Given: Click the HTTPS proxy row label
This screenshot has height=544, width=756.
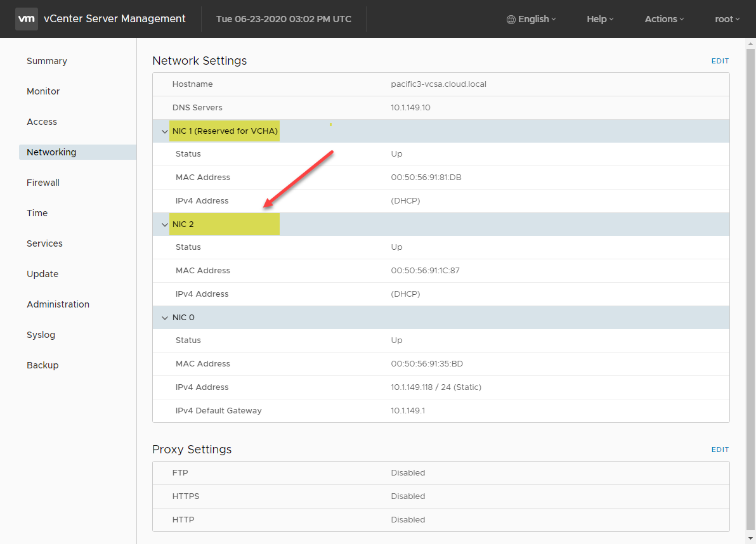Looking at the screenshot, I should pyautogui.click(x=186, y=496).
